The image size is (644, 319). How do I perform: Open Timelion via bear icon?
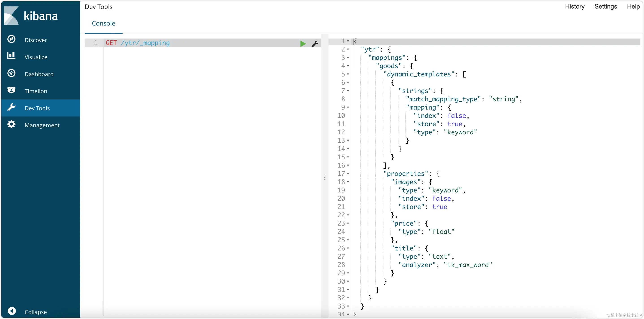click(x=11, y=90)
